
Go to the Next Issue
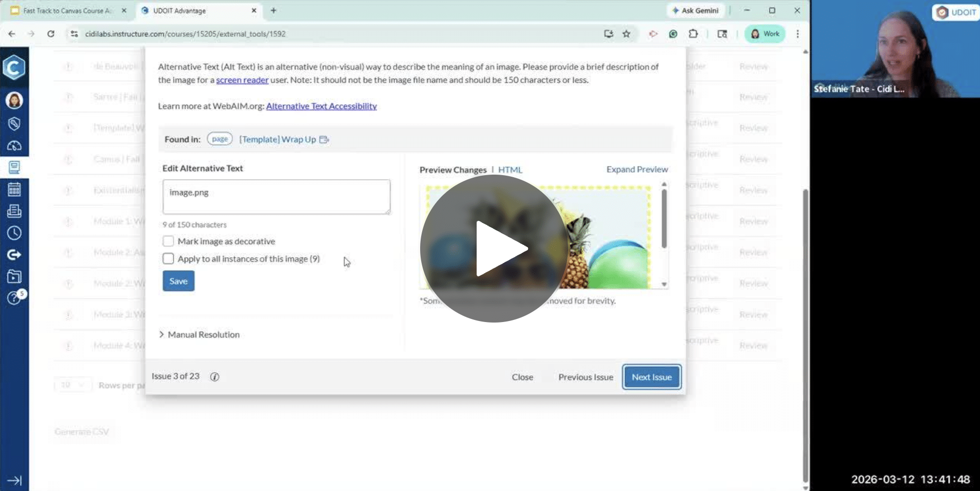coord(651,377)
